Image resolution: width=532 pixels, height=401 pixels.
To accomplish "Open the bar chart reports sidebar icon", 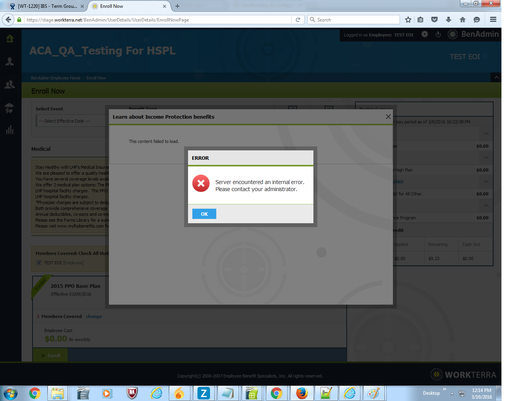I will coord(10,130).
